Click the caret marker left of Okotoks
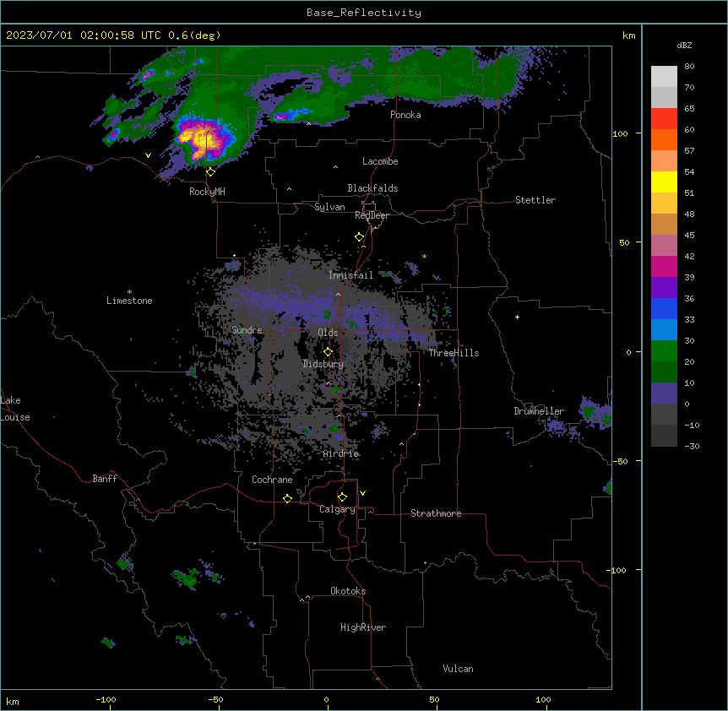 307,597
